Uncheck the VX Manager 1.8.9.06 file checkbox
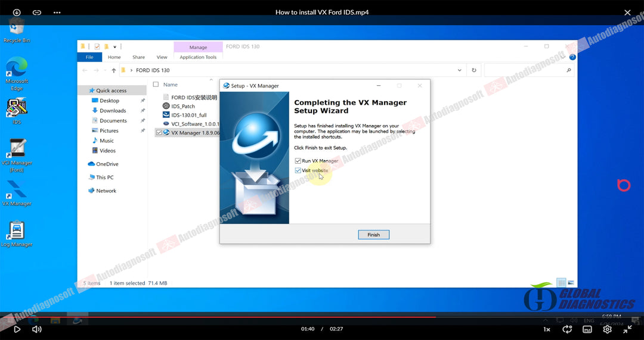The width and height of the screenshot is (644, 340). pos(159,133)
